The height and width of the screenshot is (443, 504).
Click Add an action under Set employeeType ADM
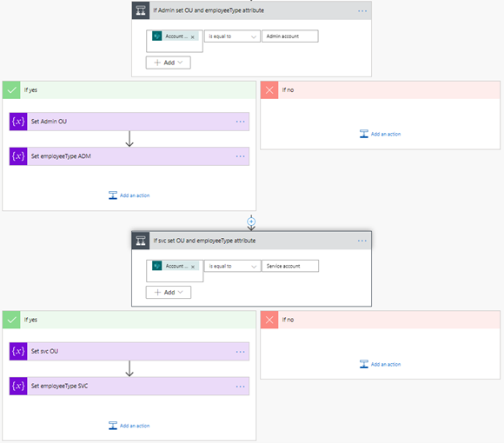129,195
